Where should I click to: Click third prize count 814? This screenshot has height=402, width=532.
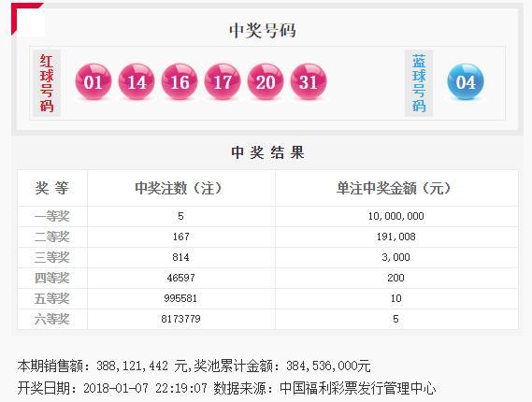tap(180, 257)
